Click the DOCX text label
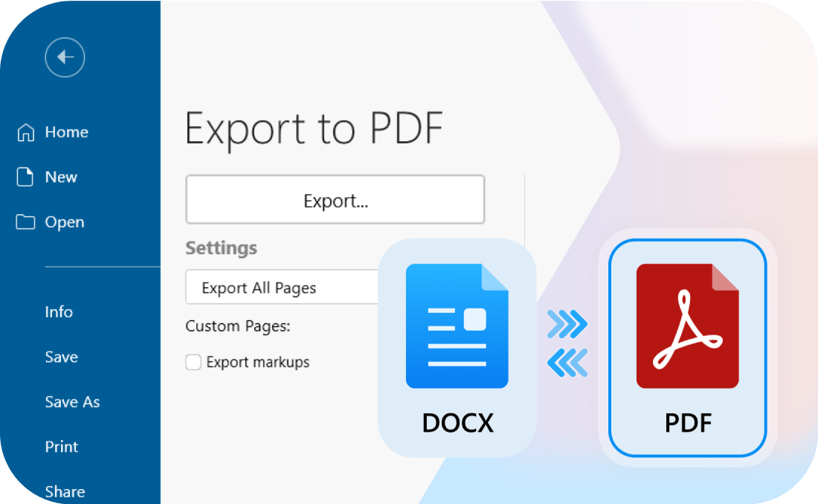Screen dimensions: 818x504 click(x=457, y=423)
